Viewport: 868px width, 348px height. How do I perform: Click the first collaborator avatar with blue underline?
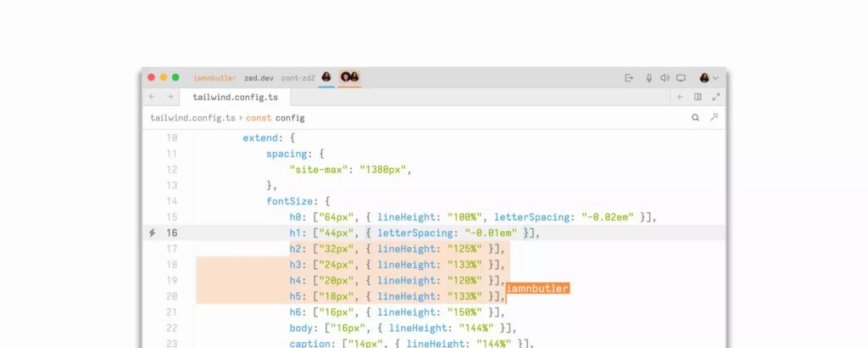(x=326, y=77)
